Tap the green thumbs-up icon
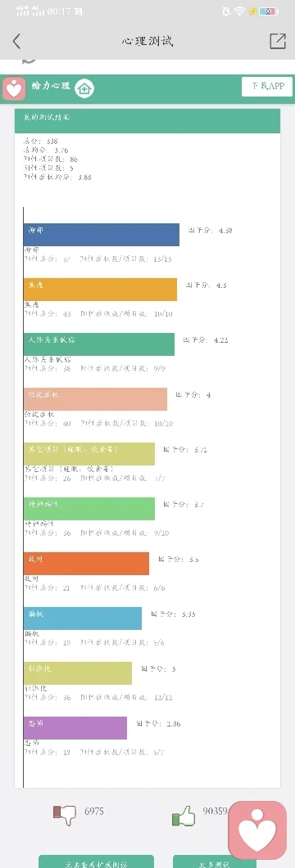Image resolution: width=295 pixels, height=868 pixels. click(184, 816)
